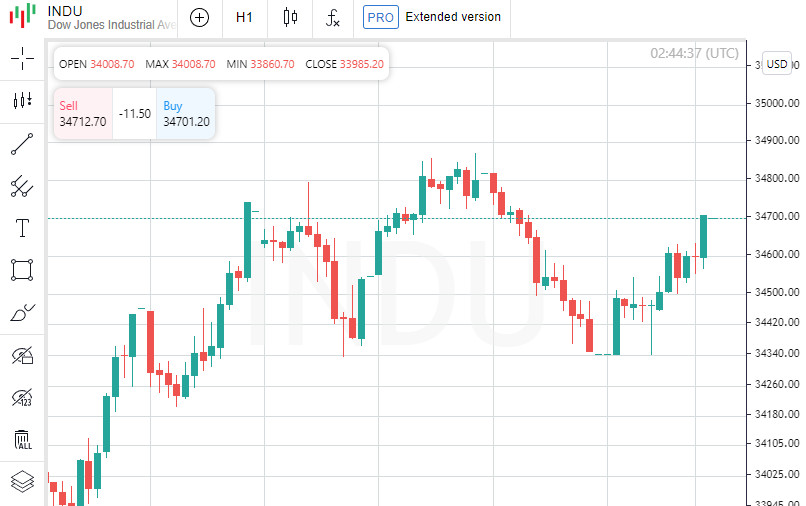806x506 pixels.
Task: Delete all drawings with trash icon
Action: [x=22, y=439]
